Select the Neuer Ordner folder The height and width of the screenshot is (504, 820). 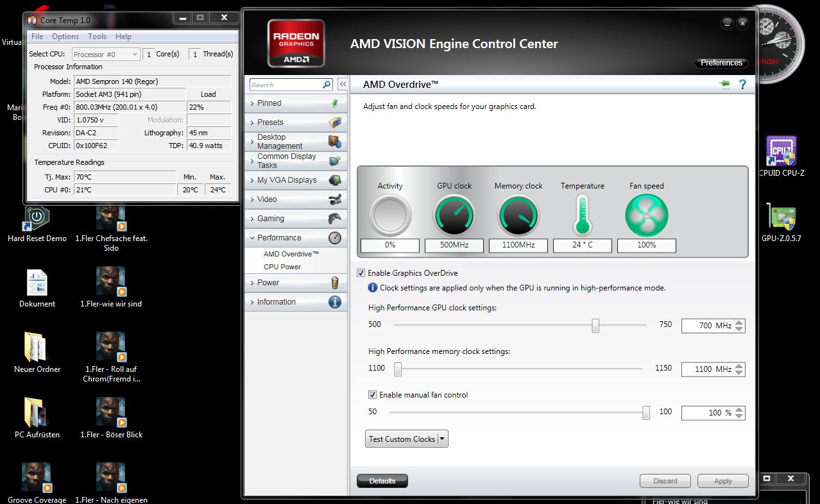tap(37, 353)
